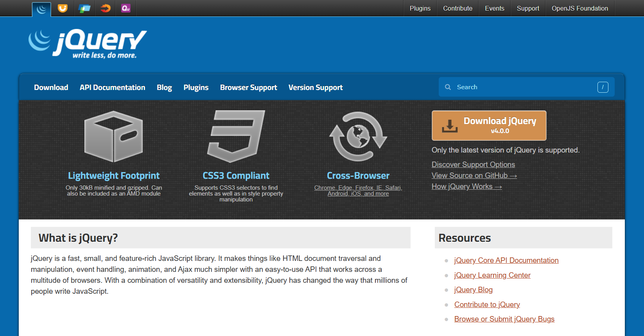The height and width of the screenshot is (336, 644).
Task: Go to Browser Support navigation item
Action: coord(248,88)
